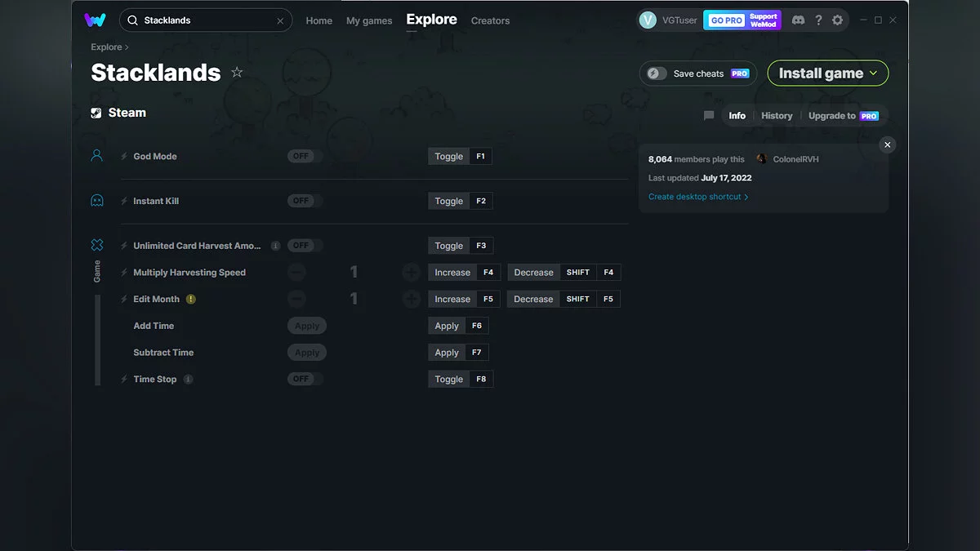Favorite Stacklands with the star icon
980x551 pixels.
[237, 72]
